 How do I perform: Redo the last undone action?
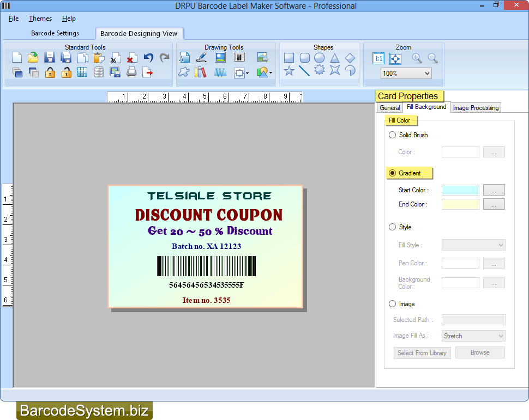coord(164,58)
